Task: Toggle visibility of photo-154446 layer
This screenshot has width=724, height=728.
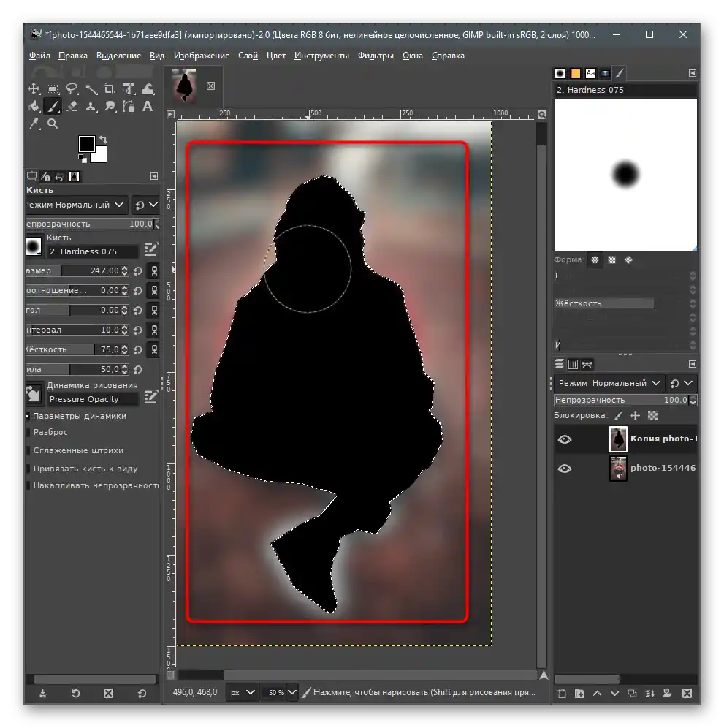Action: [564, 469]
